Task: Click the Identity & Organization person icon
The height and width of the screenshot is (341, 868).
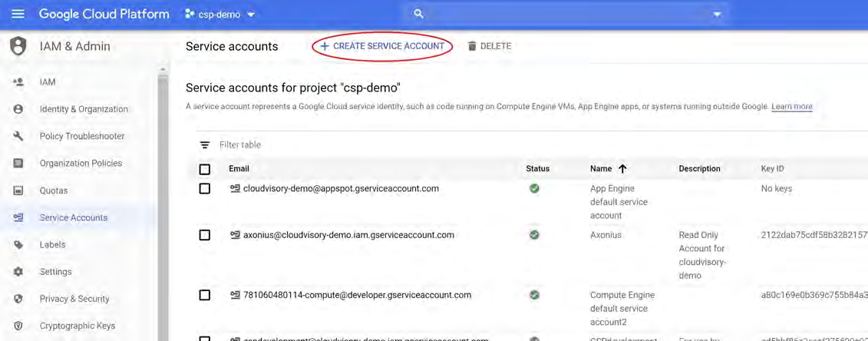Action: click(x=18, y=109)
